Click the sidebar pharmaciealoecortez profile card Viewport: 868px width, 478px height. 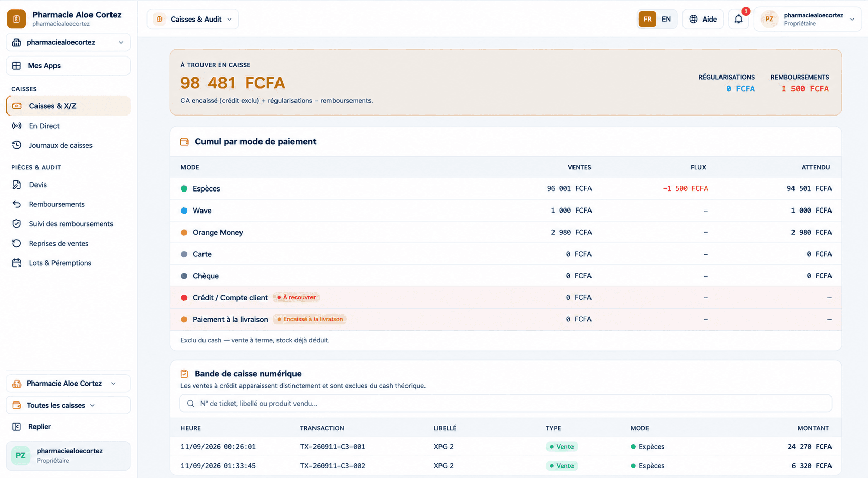(68, 455)
